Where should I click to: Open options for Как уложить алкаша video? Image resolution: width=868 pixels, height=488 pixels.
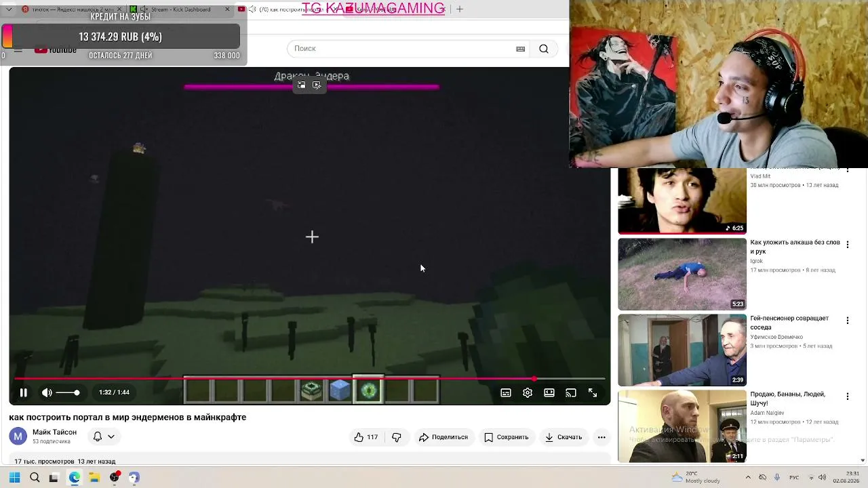click(x=847, y=245)
